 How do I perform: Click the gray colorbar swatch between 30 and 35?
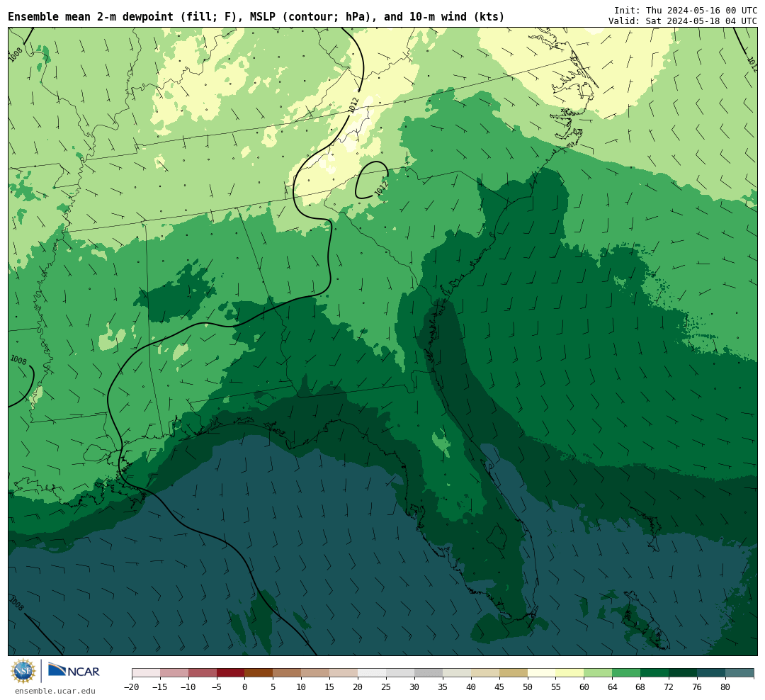[x=429, y=673]
